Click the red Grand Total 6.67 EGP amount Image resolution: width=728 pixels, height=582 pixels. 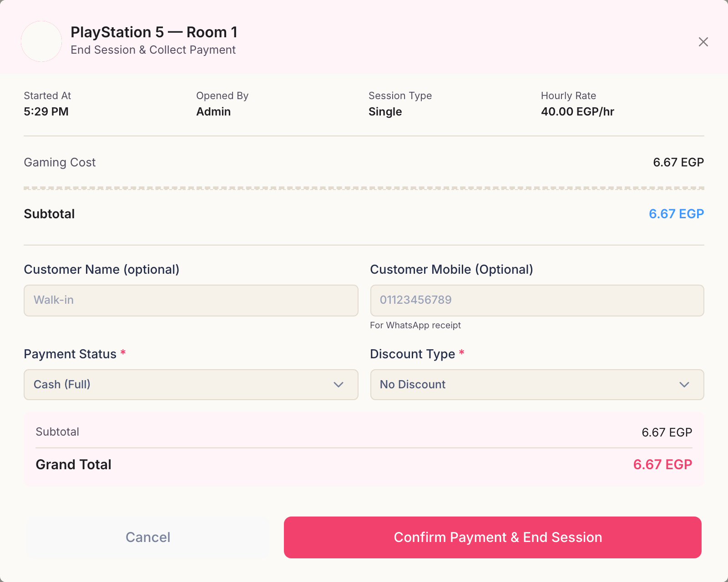coord(662,465)
